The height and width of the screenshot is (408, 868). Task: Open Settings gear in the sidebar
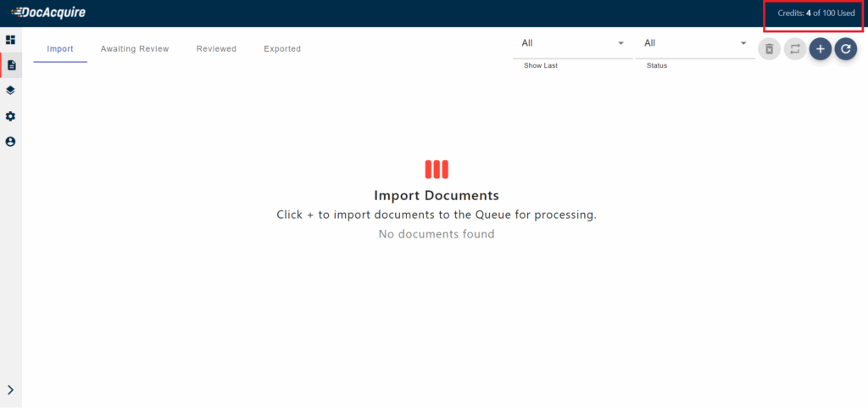[10, 116]
